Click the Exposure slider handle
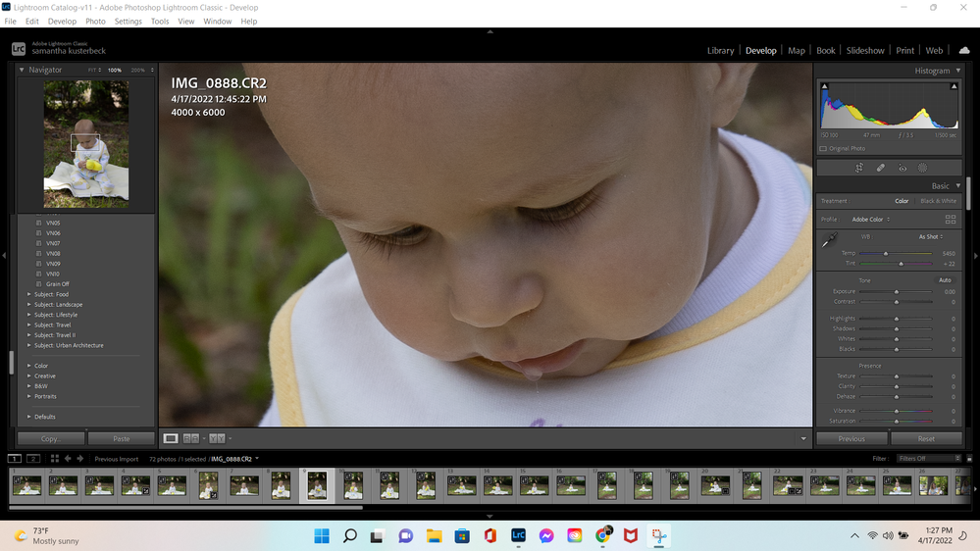Image resolution: width=980 pixels, height=551 pixels. coord(896,292)
